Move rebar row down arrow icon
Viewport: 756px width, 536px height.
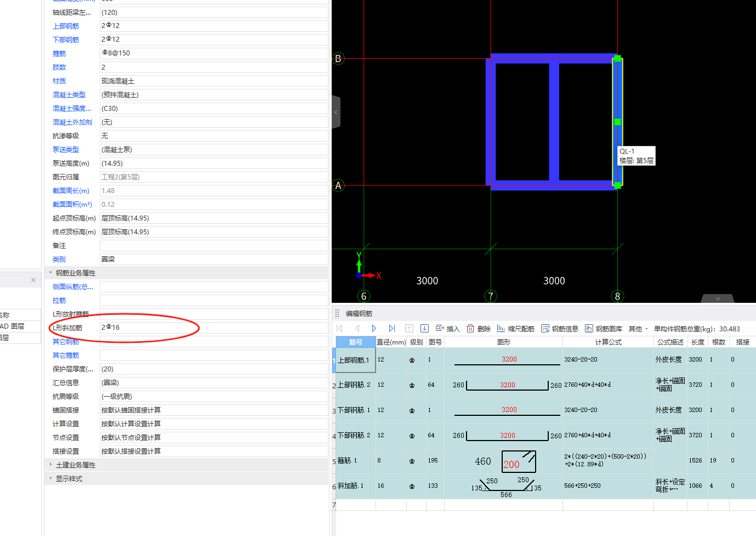(424, 328)
